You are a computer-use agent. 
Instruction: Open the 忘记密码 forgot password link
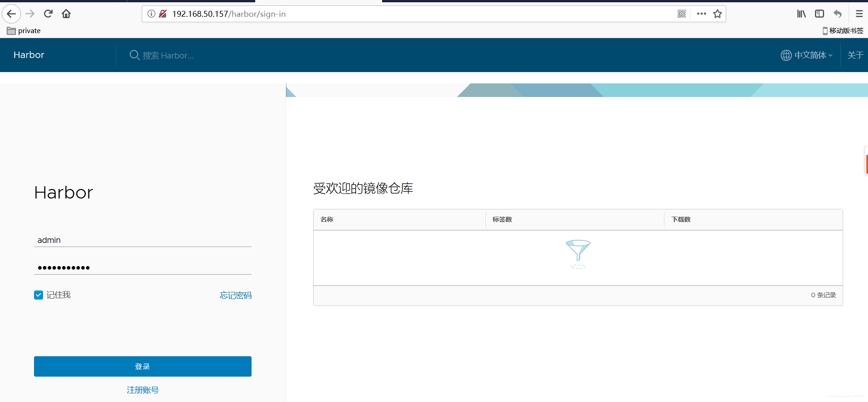tap(236, 295)
